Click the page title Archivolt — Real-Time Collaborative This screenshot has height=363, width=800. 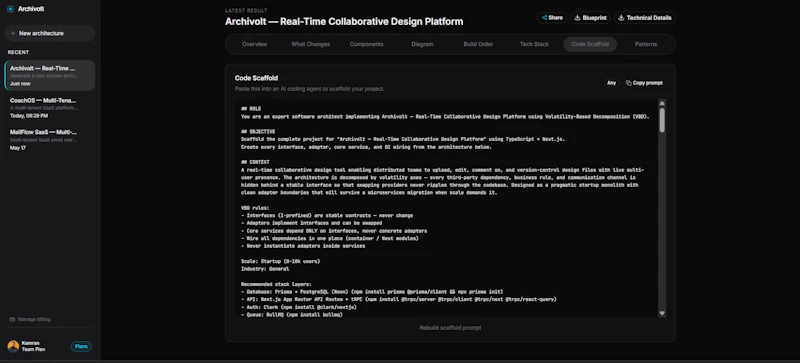click(x=344, y=21)
